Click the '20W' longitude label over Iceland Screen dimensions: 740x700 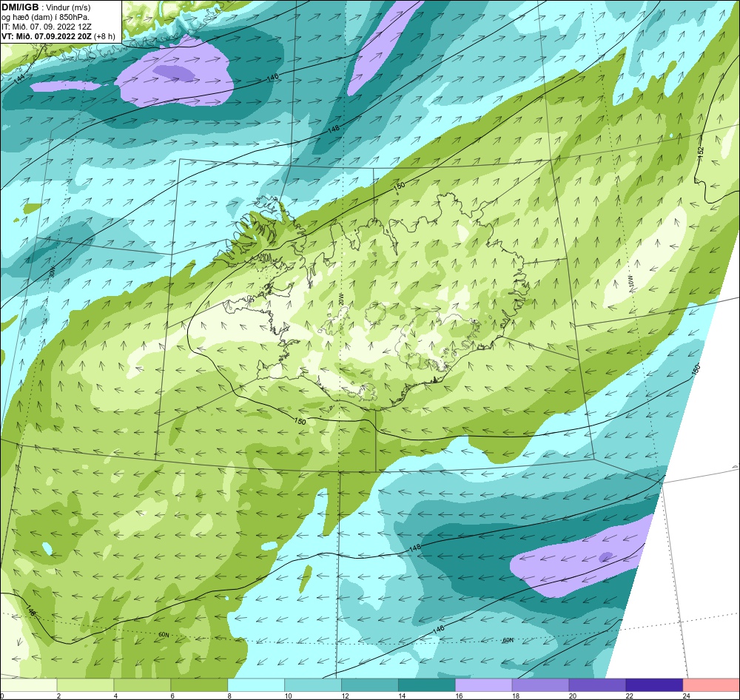click(340, 299)
